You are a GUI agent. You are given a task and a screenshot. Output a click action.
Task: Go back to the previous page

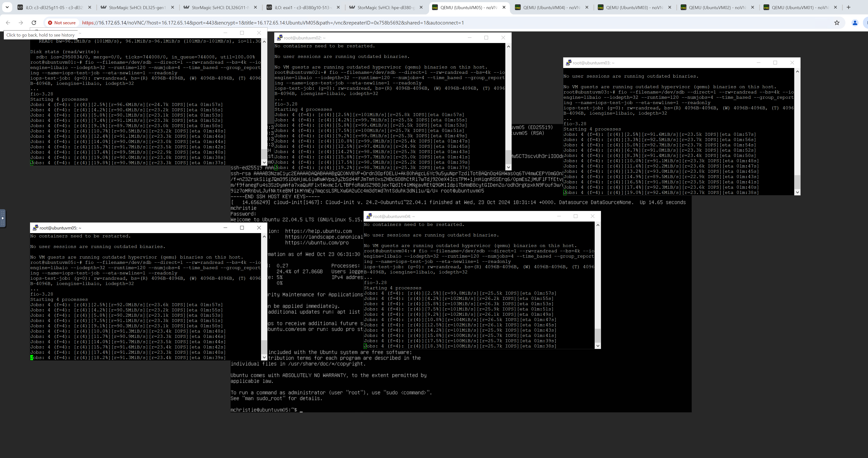coord(8,23)
